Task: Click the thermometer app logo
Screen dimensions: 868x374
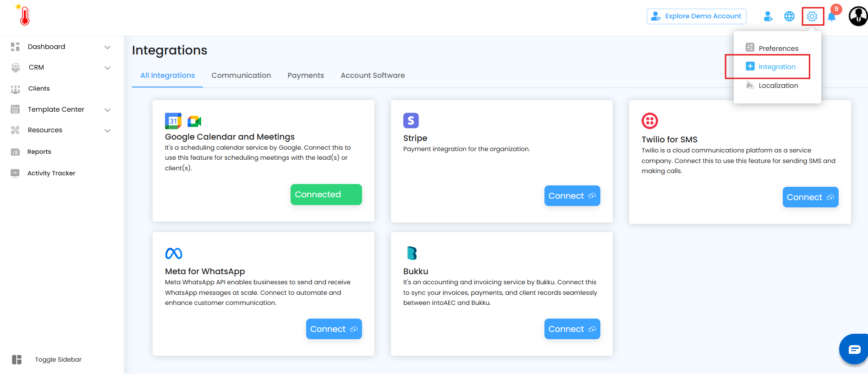Action: point(24,16)
